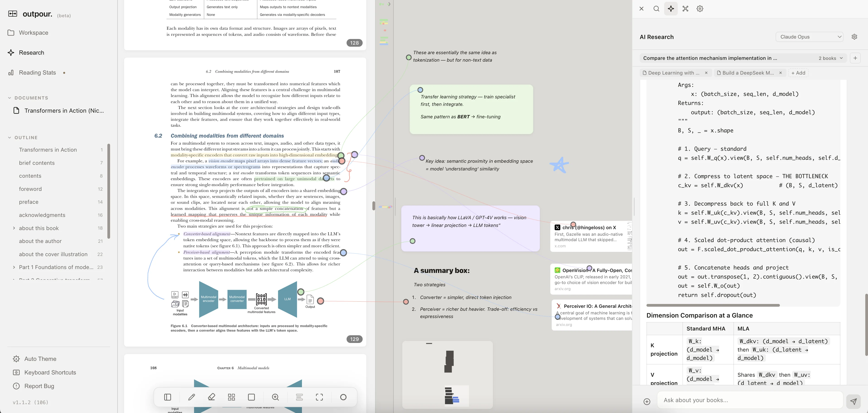Select the highlighter tool in bottom toolbar
Viewport: 868px width, 413px height.
click(212, 397)
